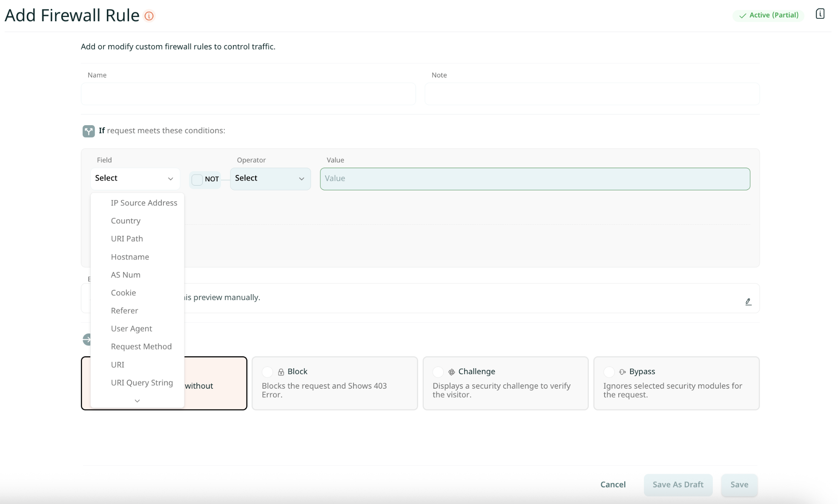The height and width of the screenshot is (504, 838).
Task: Select Country from the field list
Action: pos(126,220)
